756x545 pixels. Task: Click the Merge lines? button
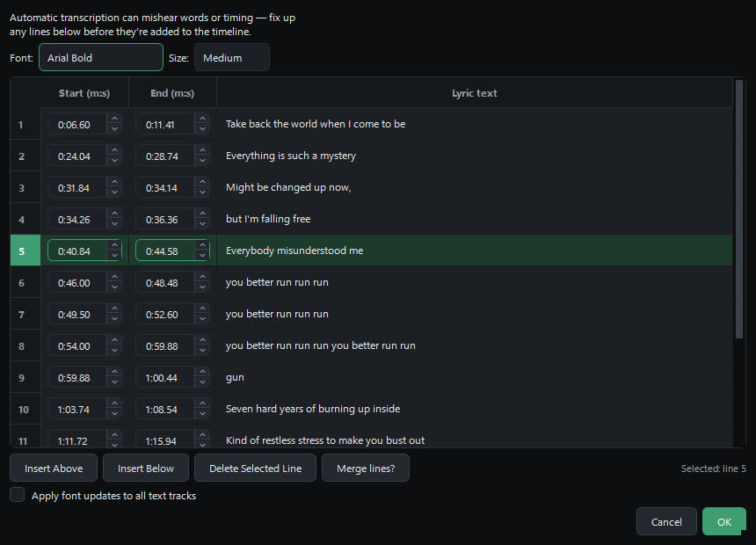point(366,468)
